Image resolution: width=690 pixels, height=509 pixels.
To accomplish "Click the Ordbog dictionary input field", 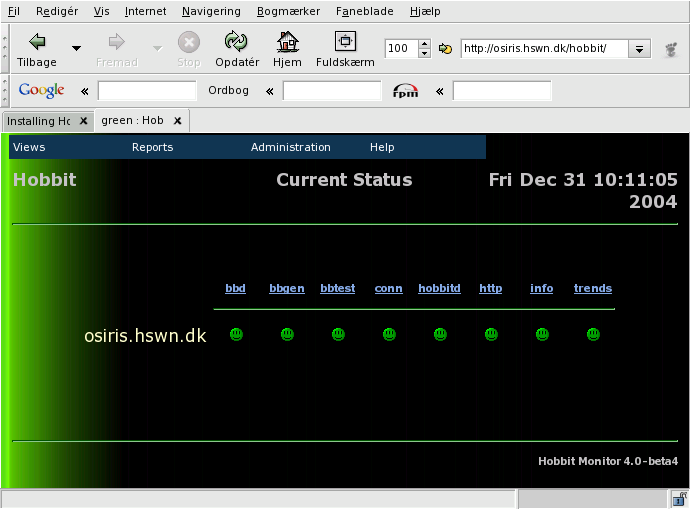I will pyautogui.click(x=332, y=91).
